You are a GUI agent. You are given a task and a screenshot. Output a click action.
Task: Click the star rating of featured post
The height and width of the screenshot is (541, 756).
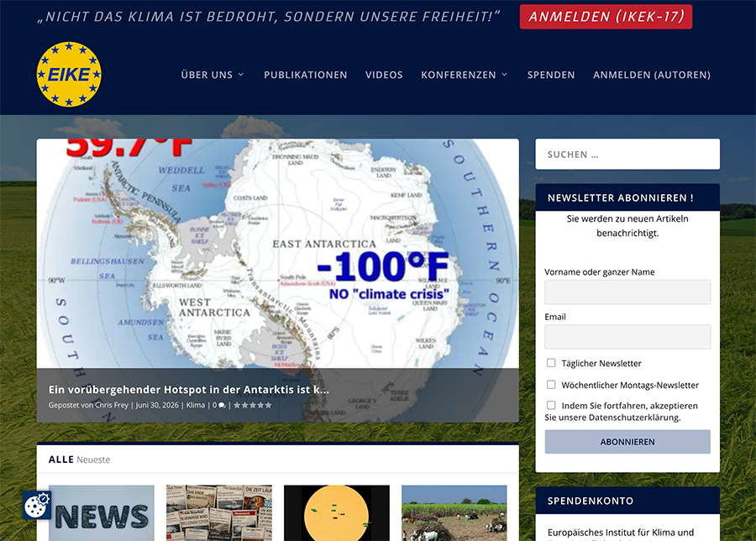[253, 406]
